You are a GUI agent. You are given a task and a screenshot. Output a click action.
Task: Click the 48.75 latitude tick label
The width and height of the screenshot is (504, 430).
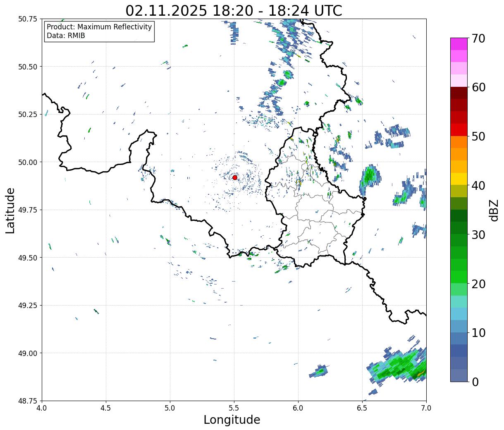[x=28, y=401]
